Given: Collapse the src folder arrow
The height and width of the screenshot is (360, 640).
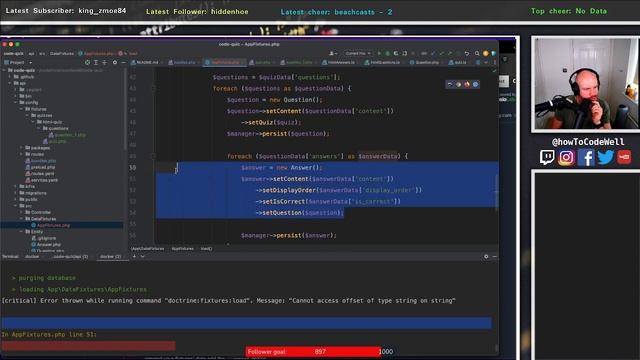Looking at the screenshot, I should [x=16, y=206].
